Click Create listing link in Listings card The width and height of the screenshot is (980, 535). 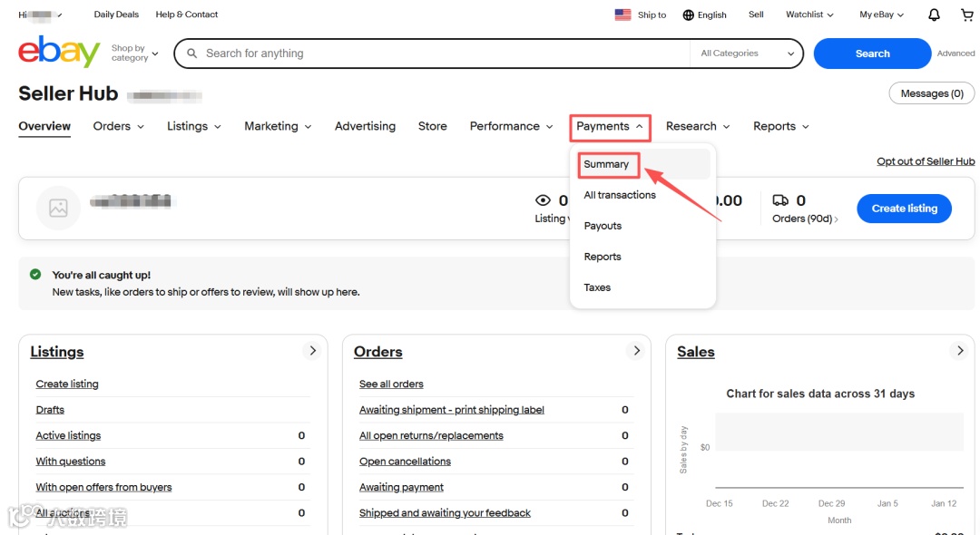(67, 384)
